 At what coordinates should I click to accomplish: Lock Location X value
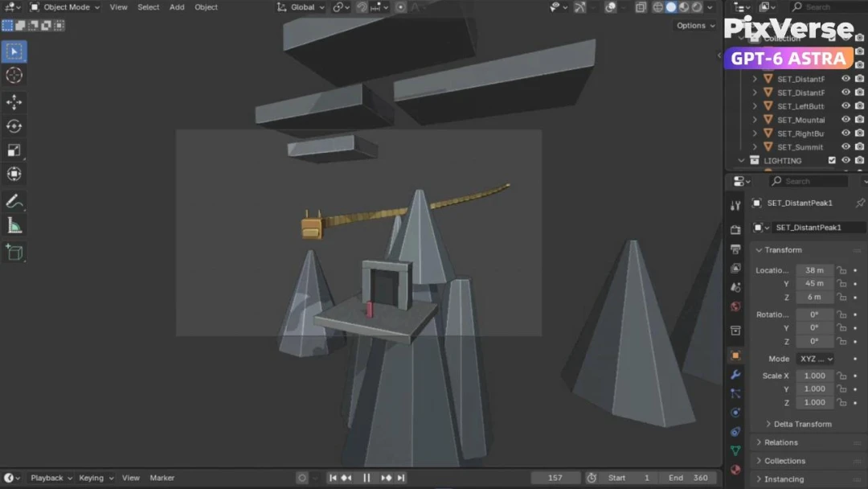click(842, 270)
